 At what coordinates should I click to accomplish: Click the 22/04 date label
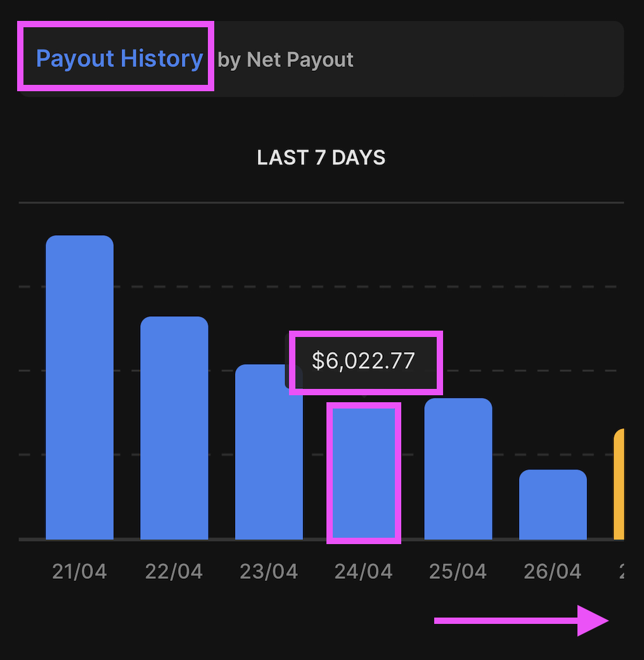coord(174,572)
